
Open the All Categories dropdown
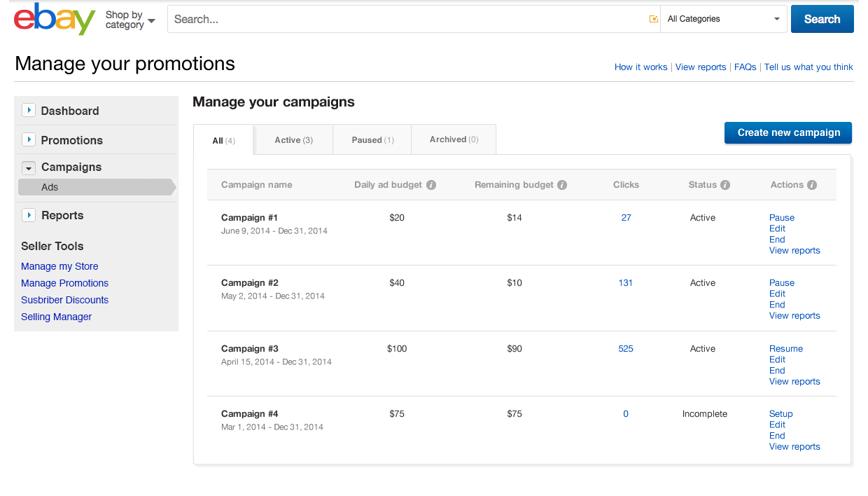point(723,19)
